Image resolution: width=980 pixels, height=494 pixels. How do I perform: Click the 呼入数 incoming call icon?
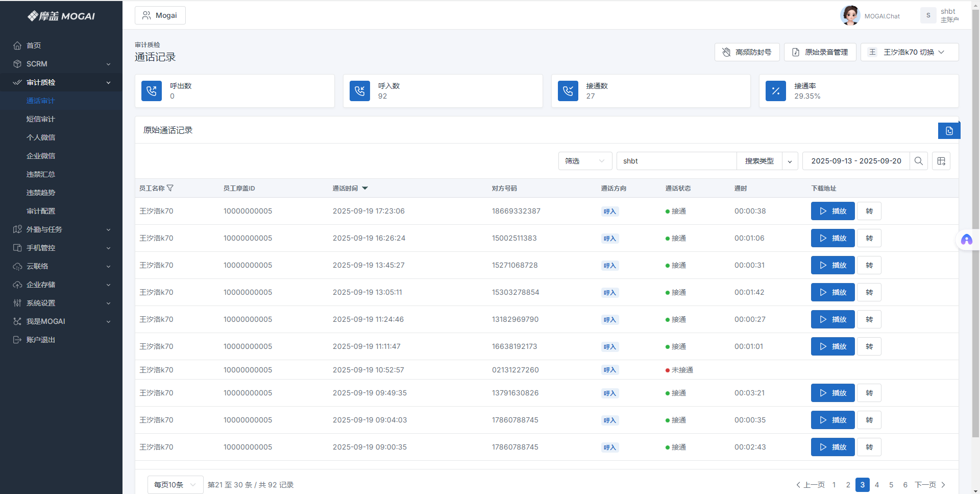pos(360,91)
